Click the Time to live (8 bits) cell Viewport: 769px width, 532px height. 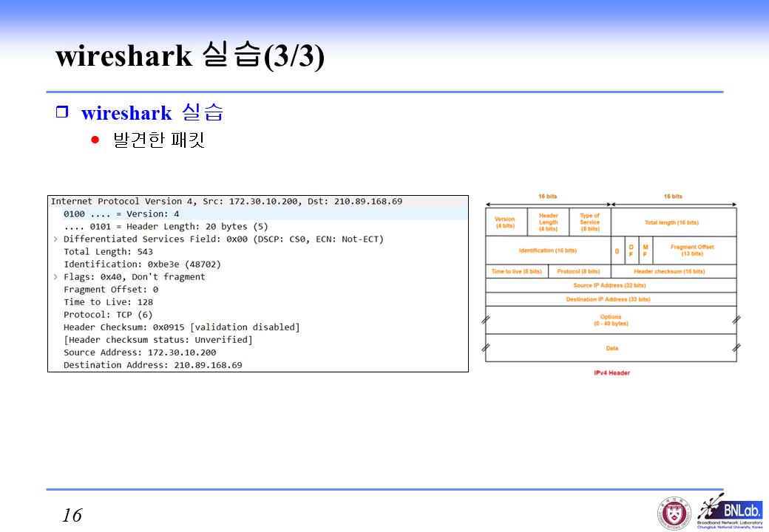[517, 271]
